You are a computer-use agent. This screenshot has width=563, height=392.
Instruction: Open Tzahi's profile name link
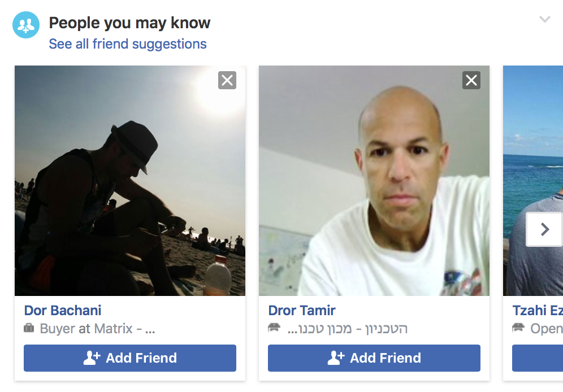pyautogui.click(x=538, y=310)
